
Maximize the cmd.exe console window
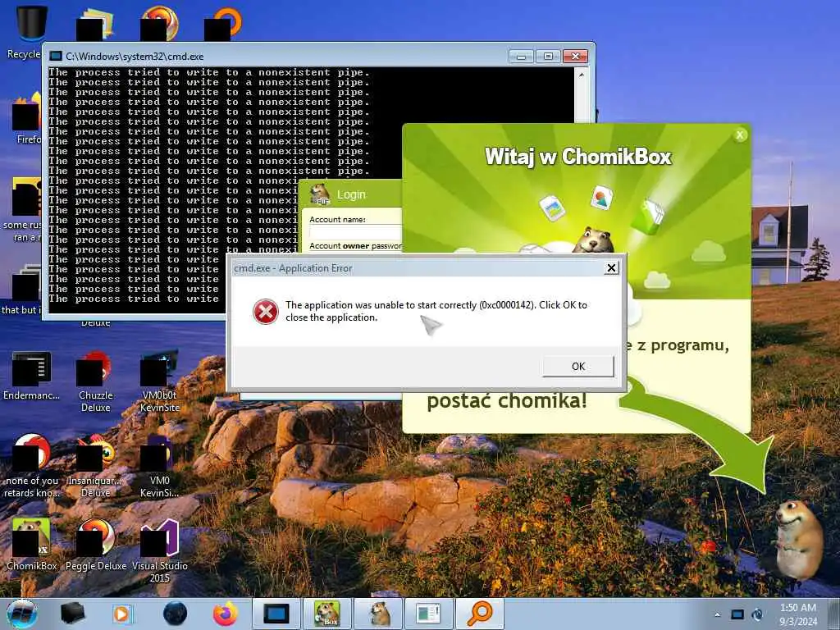[548, 57]
